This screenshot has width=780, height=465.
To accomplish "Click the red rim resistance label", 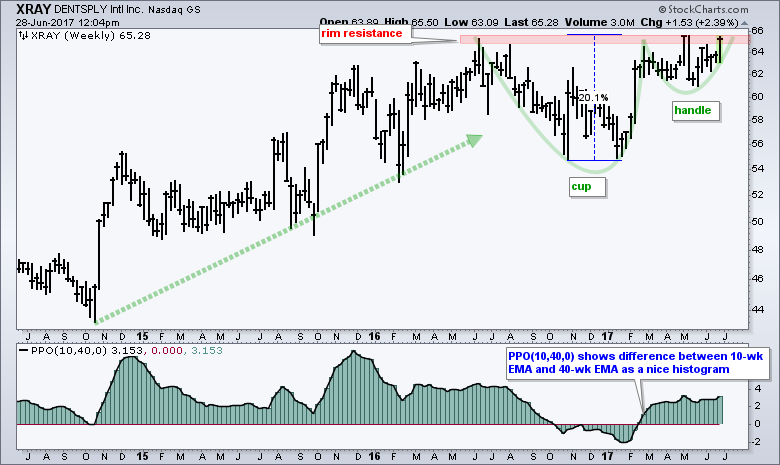I will coord(365,34).
